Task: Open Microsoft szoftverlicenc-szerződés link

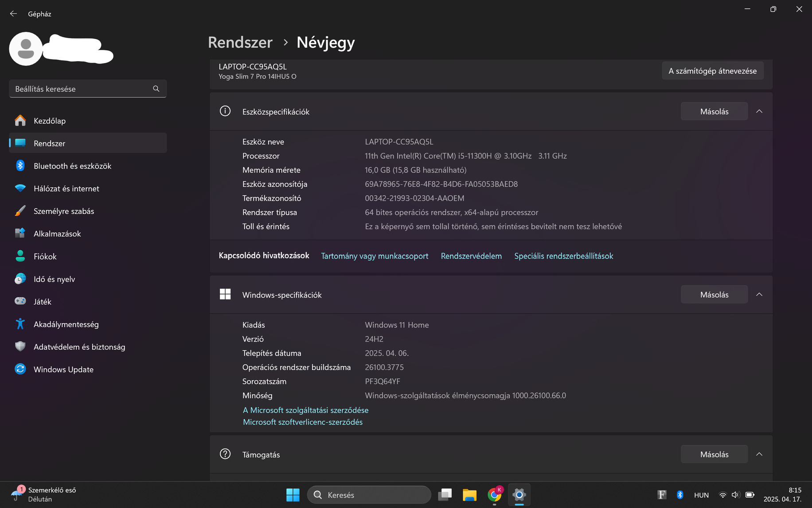Action: coord(303,422)
